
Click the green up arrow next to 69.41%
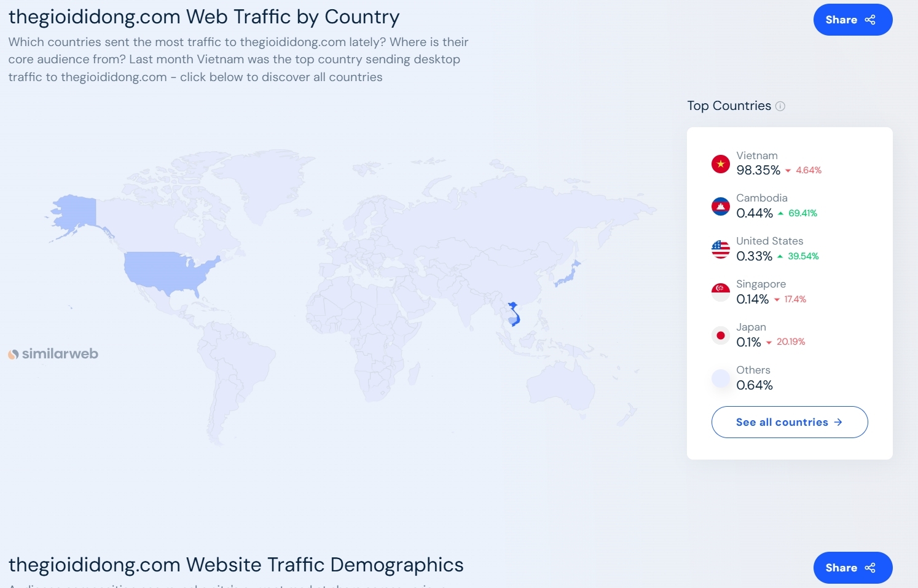click(x=780, y=213)
